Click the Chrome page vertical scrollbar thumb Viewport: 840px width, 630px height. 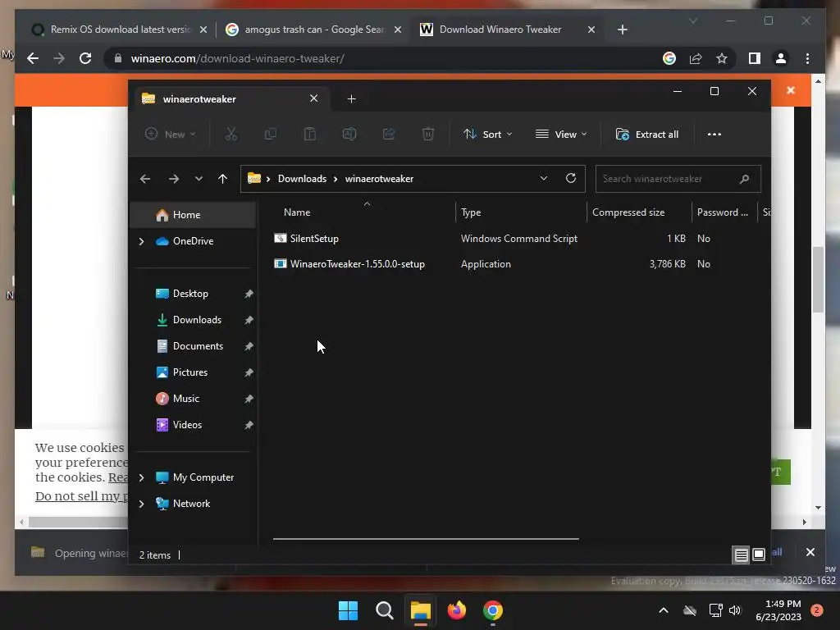coord(818,279)
